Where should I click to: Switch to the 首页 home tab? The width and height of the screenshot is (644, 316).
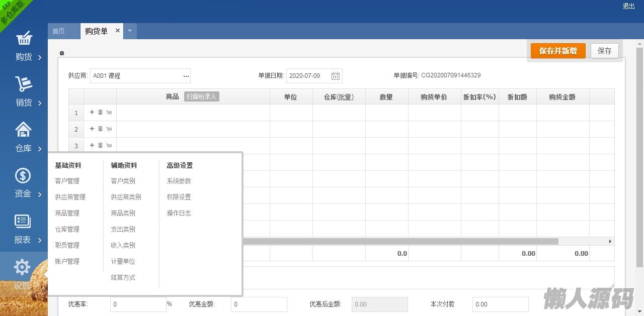(x=59, y=31)
